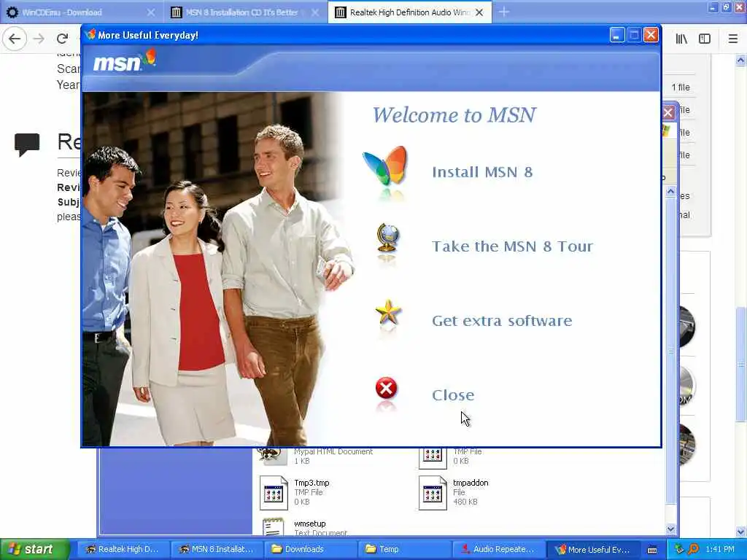This screenshot has height=560, width=747.
Task: Close the WinCDEmu - Download tab
Action: (151, 12)
